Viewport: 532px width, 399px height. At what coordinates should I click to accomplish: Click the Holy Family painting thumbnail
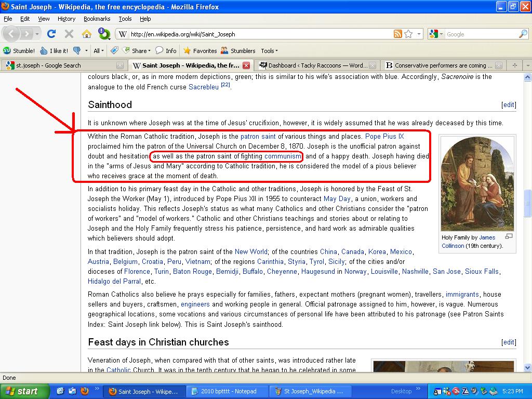click(x=477, y=184)
